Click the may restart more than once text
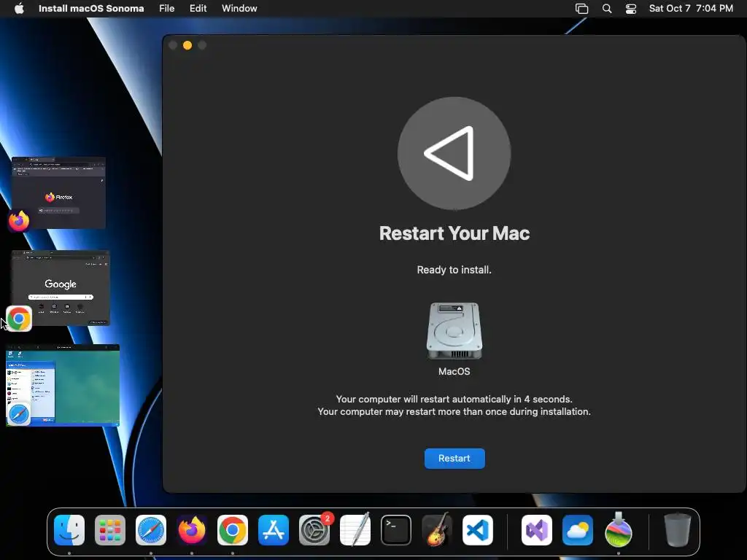 (x=454, y=411)
